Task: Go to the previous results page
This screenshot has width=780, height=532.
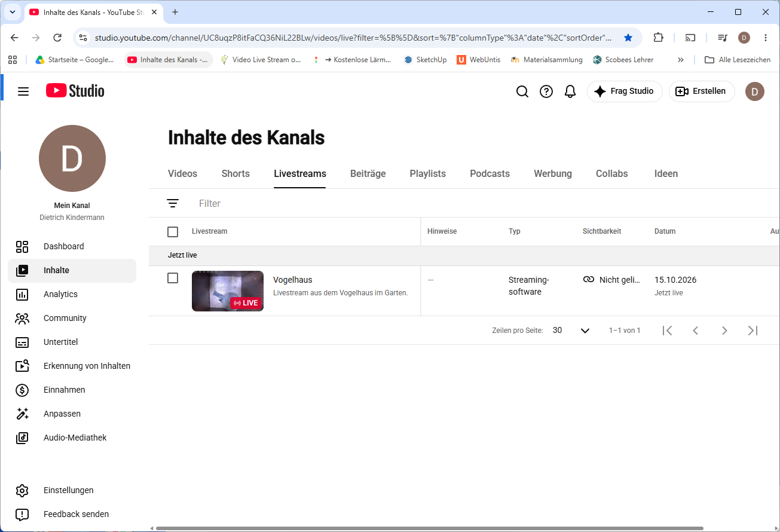Action: [696, 331]
